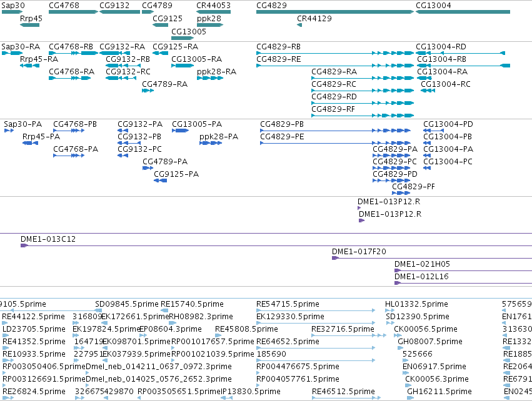The width and height of the screenshot is (532, 401).
Task: Click protein CG13004-PC label
Action: tap(448, 162)
